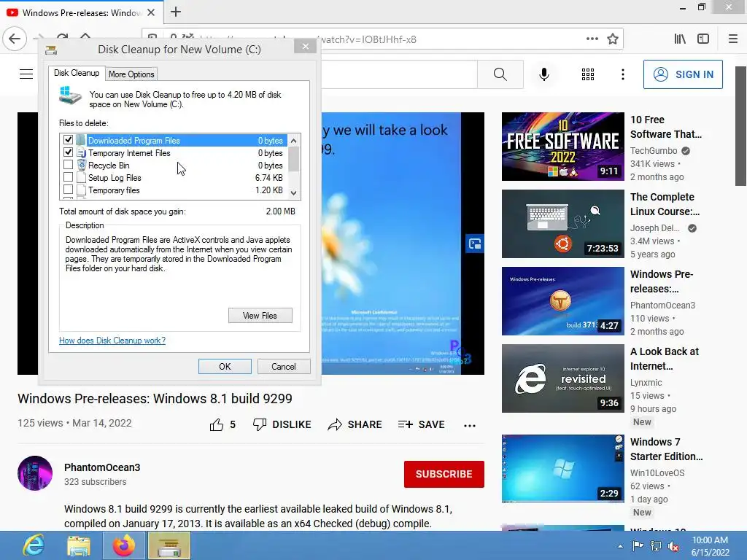Confirm Disk Cleanup with OK
Image resolution: width=747 pixels, height=560 pixels.
pyautogui.click(x=225, y=366)
